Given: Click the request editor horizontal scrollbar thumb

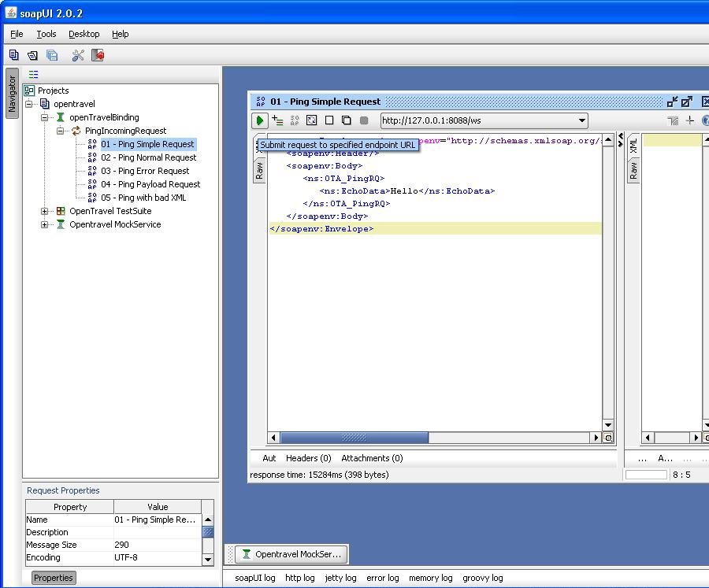Looking at the screenshot, I should 354,438.
